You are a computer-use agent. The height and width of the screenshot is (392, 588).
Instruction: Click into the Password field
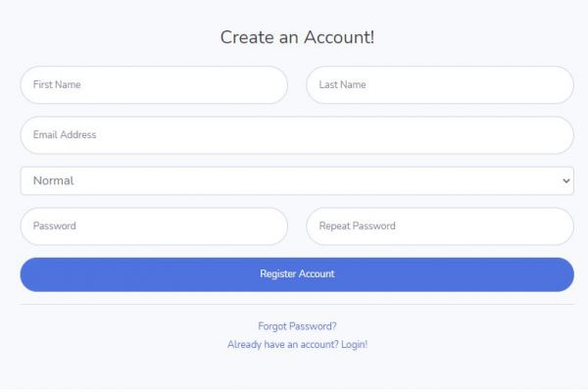154,226
